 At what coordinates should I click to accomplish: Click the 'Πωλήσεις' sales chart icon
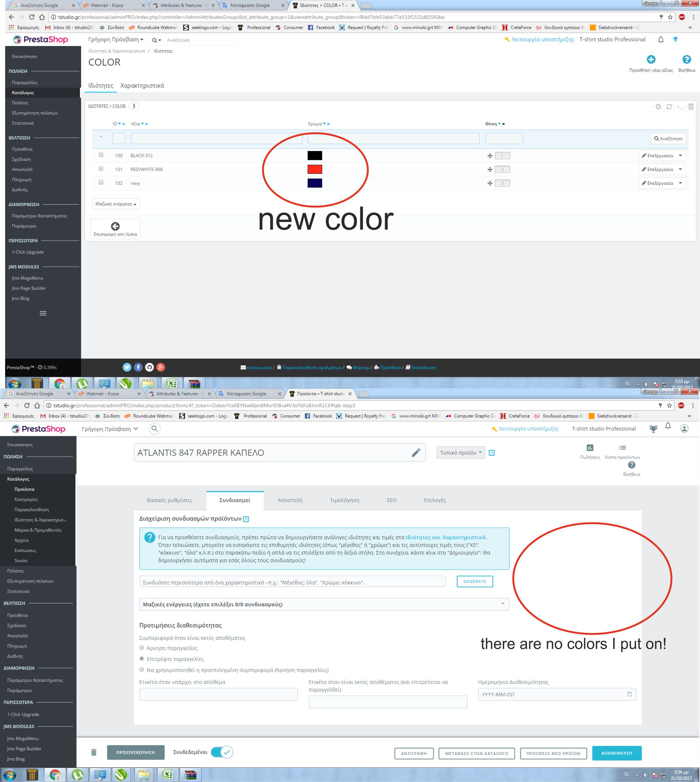pyautogui.click(x=590, y=448)
